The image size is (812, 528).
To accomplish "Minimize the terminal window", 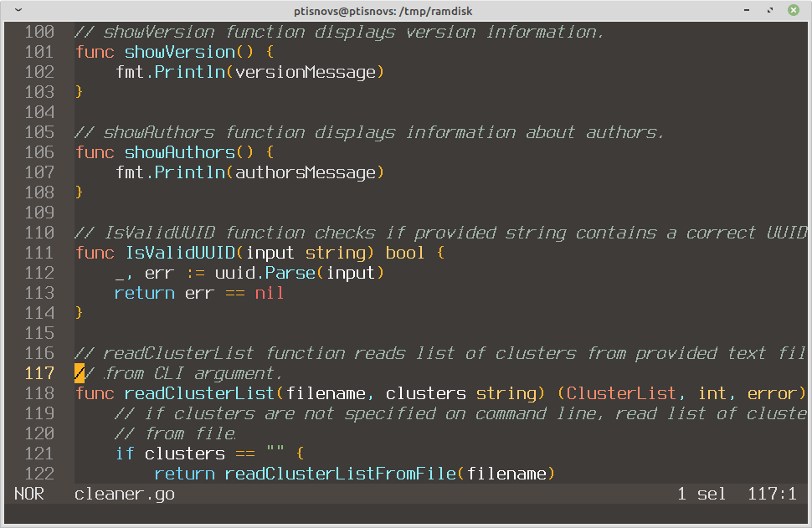I will pos(747,10).
